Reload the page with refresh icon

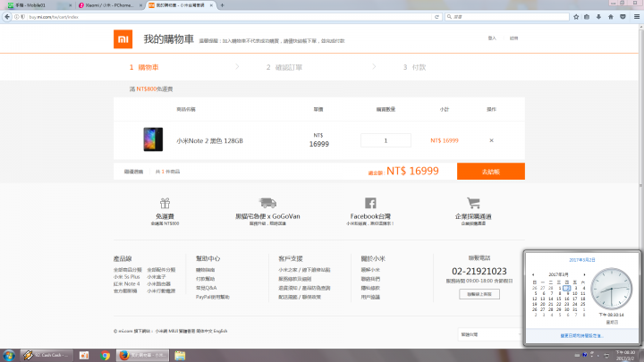[x=436, y=17]
